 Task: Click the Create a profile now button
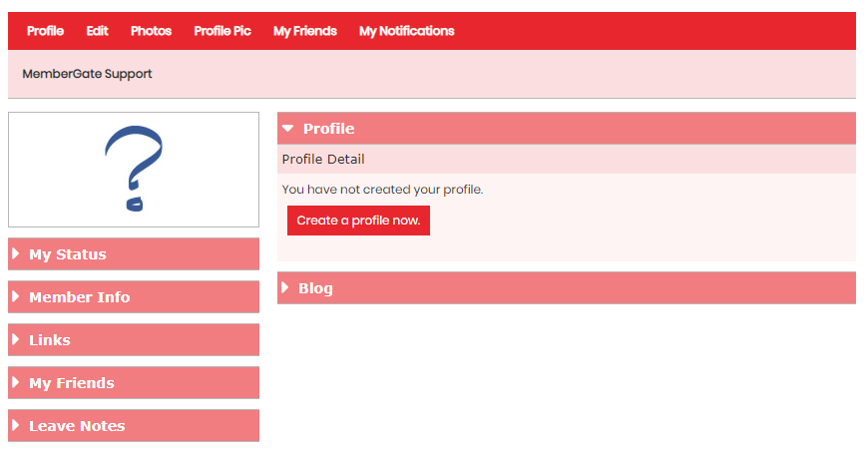tap(358, 221)
